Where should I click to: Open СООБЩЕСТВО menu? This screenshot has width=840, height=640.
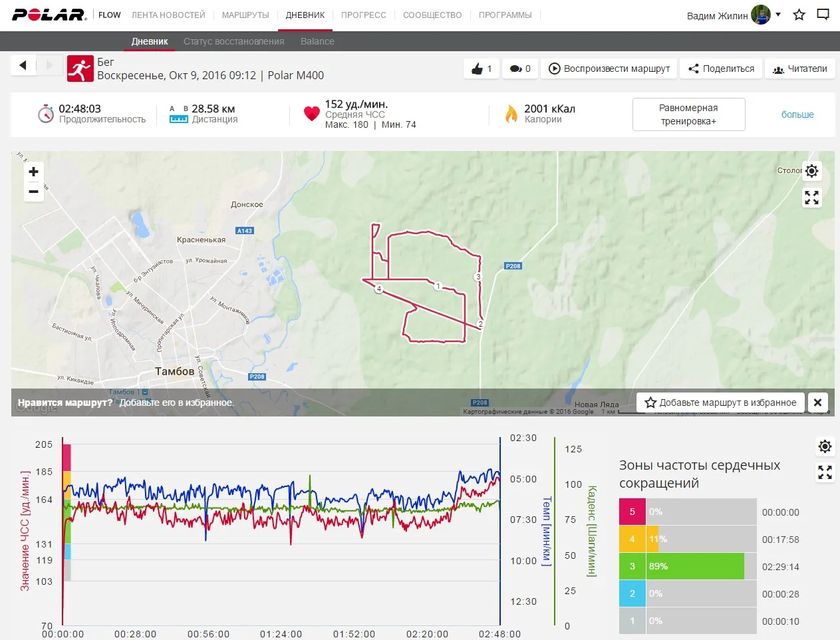coord(432,15)
